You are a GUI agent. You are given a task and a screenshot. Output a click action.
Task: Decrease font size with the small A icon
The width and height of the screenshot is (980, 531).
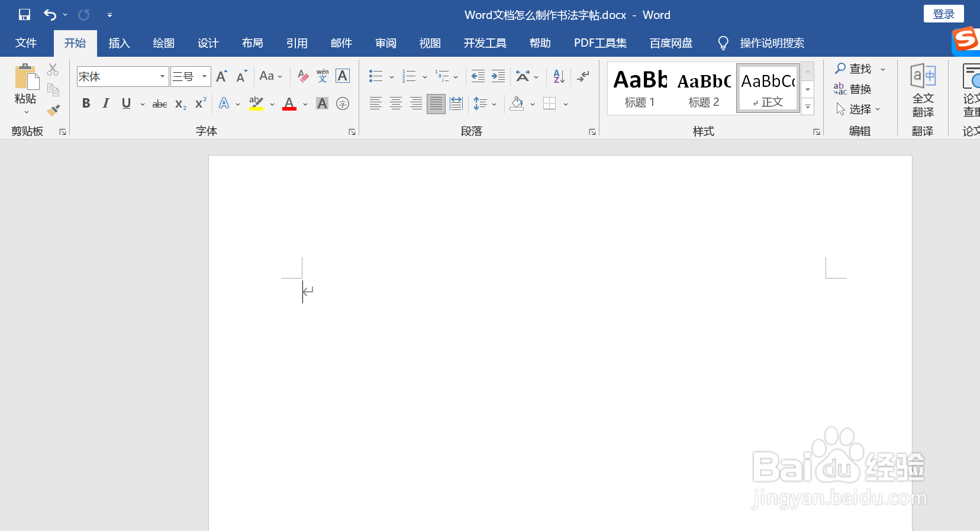tap(241, 76)
